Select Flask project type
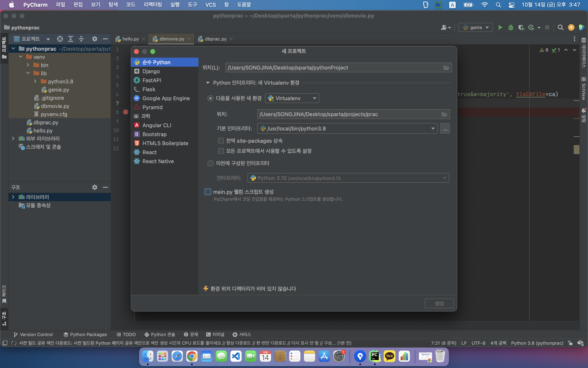 (165, 89)
